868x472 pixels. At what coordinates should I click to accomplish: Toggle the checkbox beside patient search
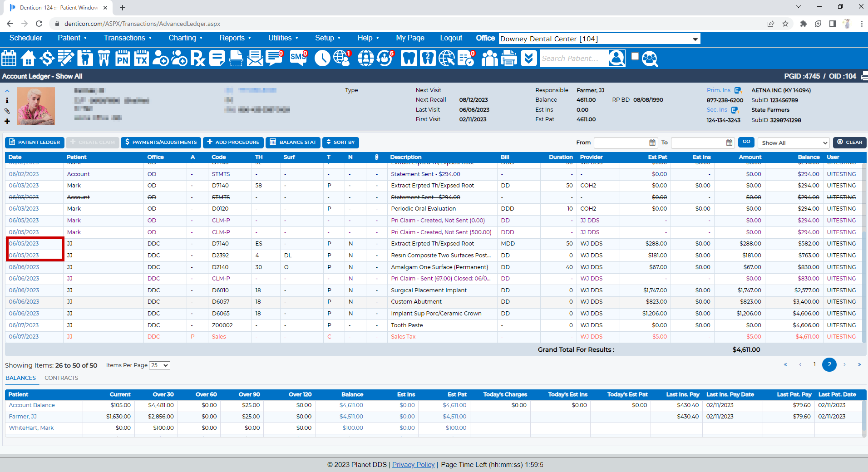pos(635,56)
